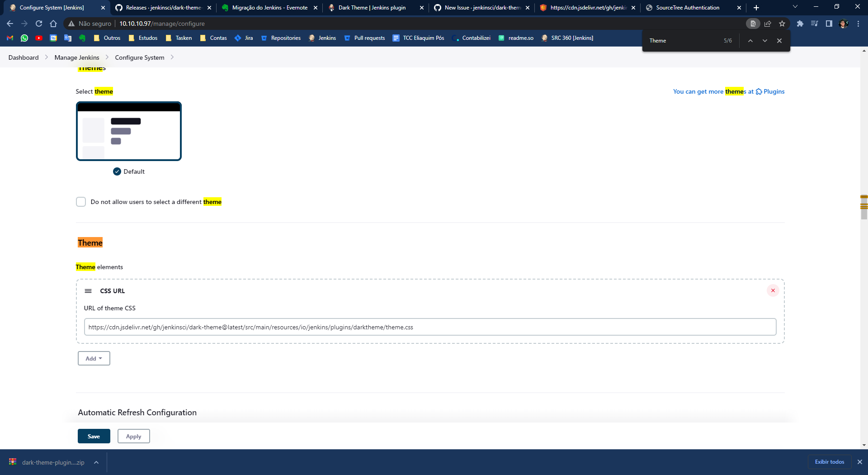Click the page vertical scrollbar thumb
868x475 pixels.
click(x=864, y=207)
